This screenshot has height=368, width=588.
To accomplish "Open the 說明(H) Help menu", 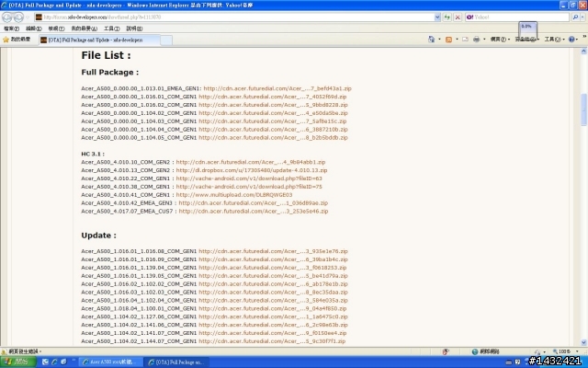I will click(134, 29).
